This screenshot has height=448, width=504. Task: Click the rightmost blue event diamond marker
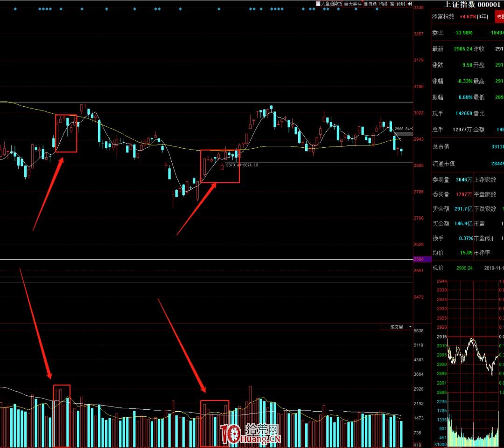pyautogui.click(x=377, y=9)
